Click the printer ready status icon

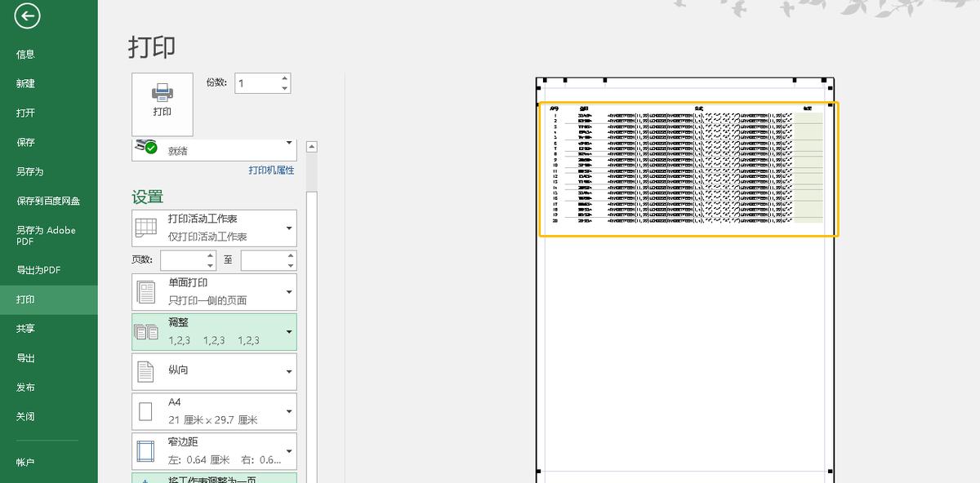[x=146, y=147]
